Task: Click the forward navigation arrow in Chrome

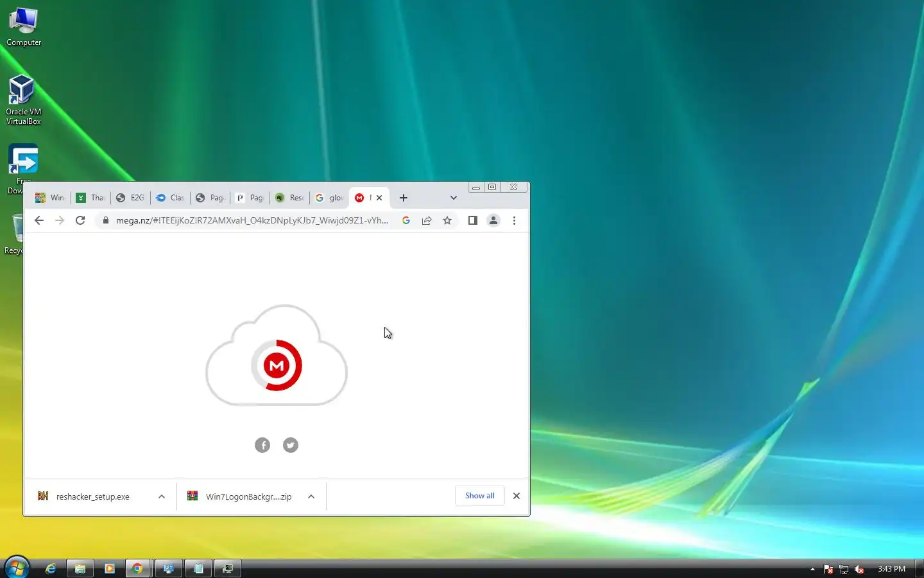Action: 60,220
